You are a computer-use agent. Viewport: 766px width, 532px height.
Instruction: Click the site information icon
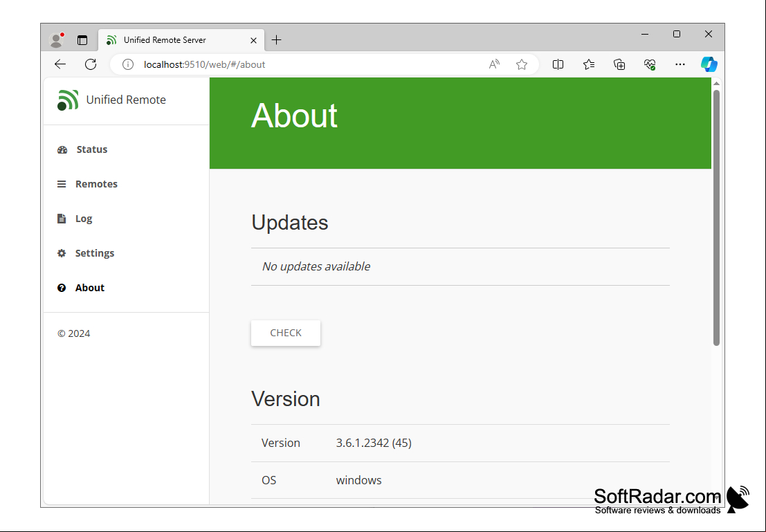[128, 64]
